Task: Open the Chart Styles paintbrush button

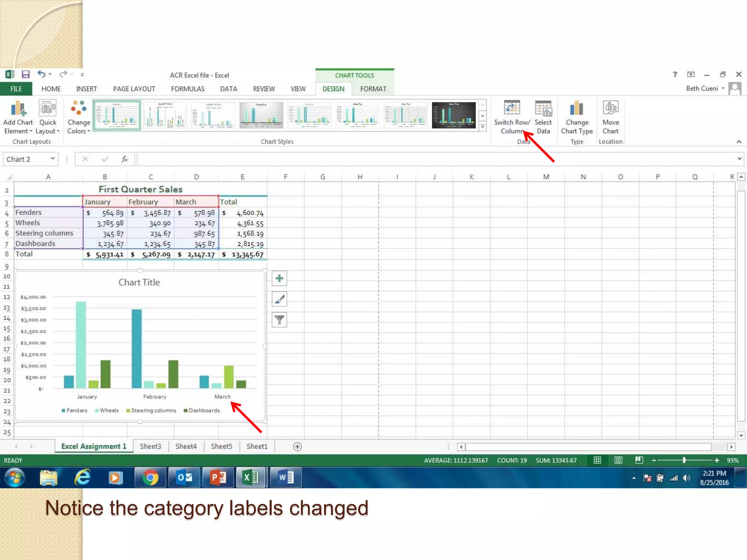Action: coord(279,299)
